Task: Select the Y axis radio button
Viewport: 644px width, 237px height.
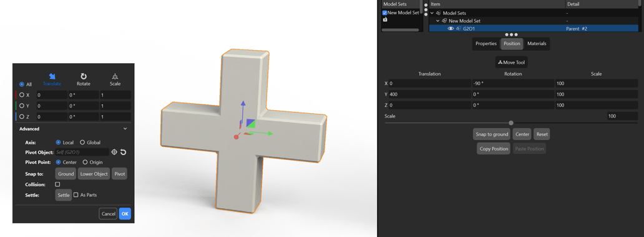Action: click(x=22, y=106)
